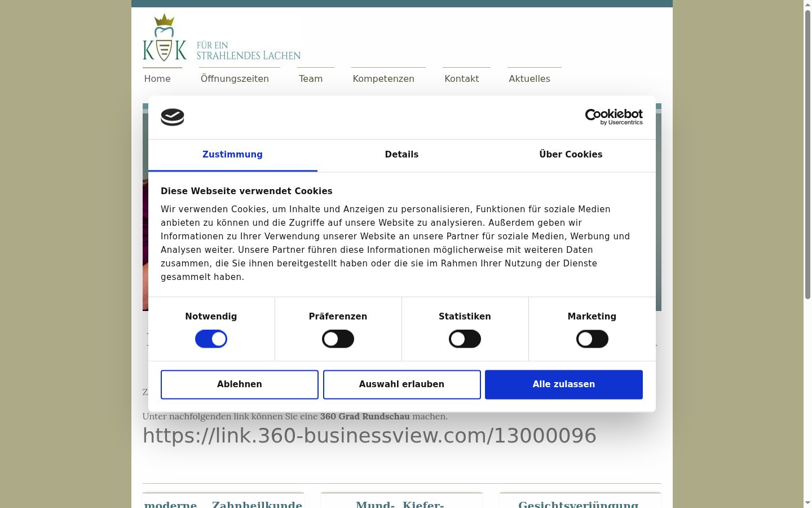
Task: Click the 'Diese Webseite verwendet Cookies' heading
Action: click(x=246, y=191)
